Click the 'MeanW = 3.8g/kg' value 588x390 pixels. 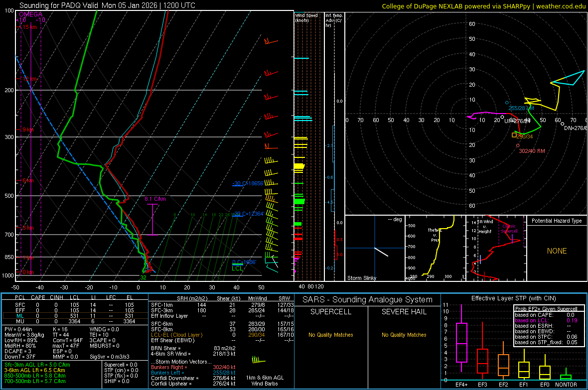[24, 335]
